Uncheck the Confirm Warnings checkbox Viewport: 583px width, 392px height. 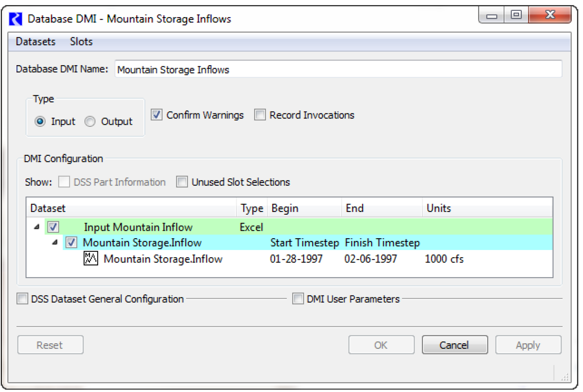157,115
